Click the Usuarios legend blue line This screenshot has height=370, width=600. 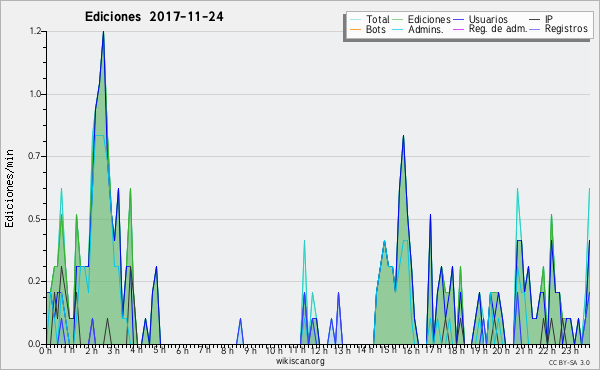pos(458,20)
